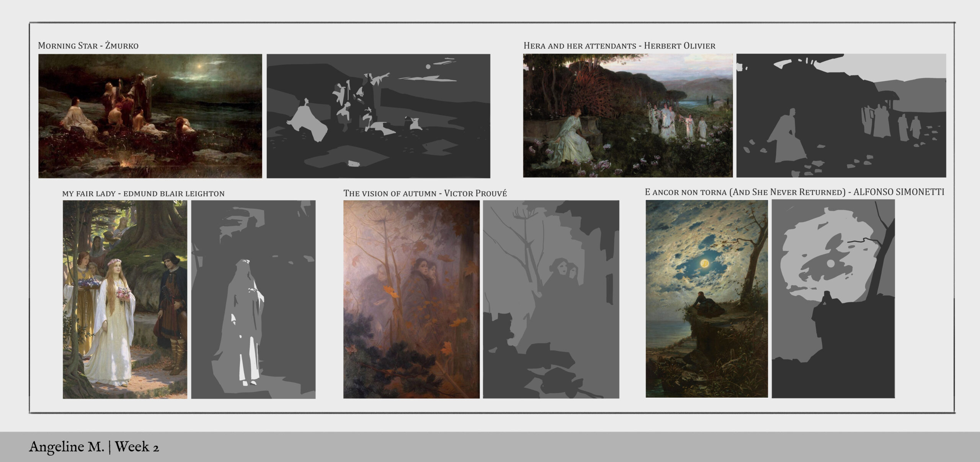980x462 pixels.
Task: Click 'The vision of autumn - Victor Prouvé' label
Action: click(425, 193)
